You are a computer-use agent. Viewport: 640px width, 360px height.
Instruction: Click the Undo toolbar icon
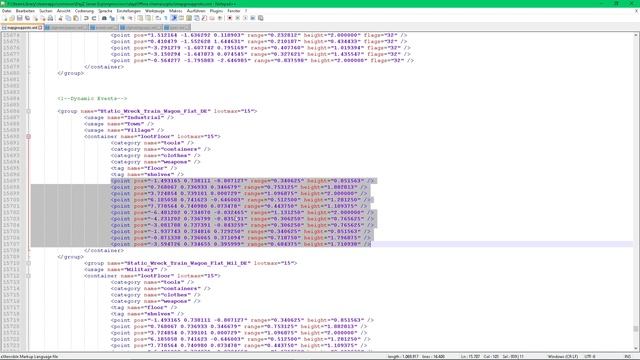point(86,18)
